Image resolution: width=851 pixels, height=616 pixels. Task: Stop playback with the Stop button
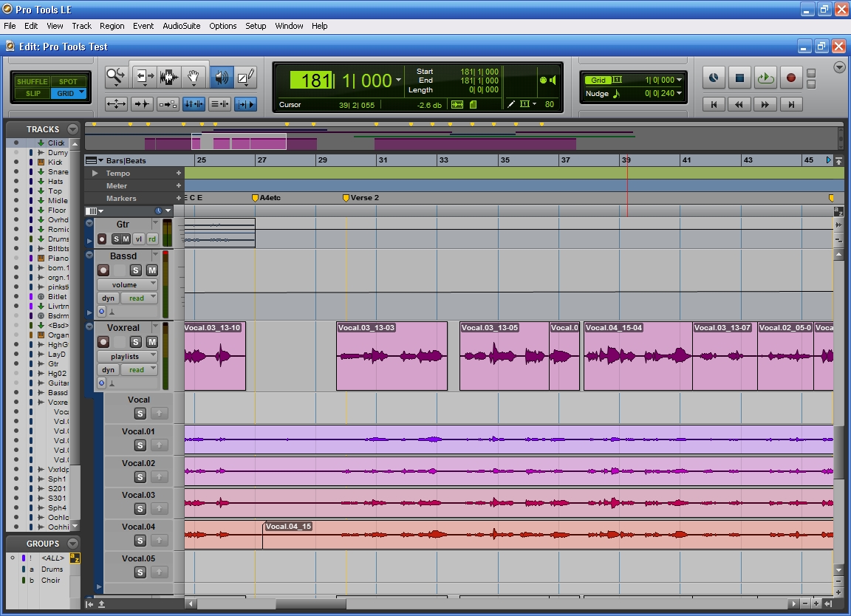tap(739, 78)
